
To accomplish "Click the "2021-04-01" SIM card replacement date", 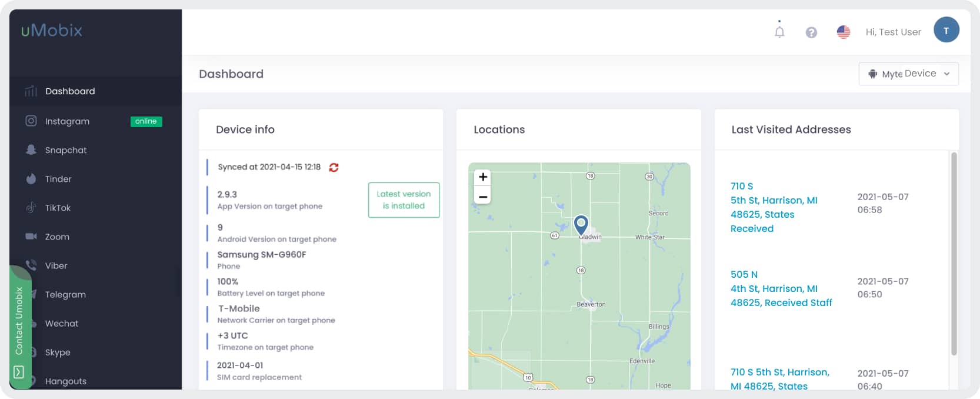I will 240,365.
